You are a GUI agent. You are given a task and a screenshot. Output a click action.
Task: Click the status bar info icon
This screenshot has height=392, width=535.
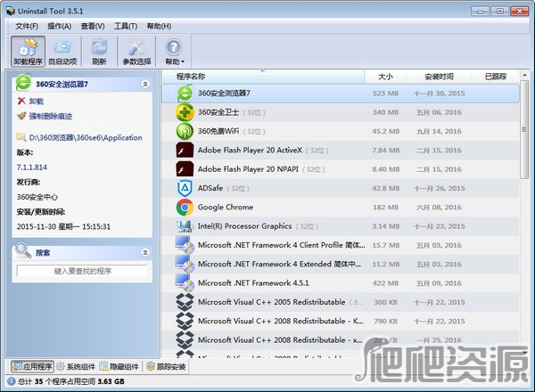pyautogui.click(x=12, y=381)
